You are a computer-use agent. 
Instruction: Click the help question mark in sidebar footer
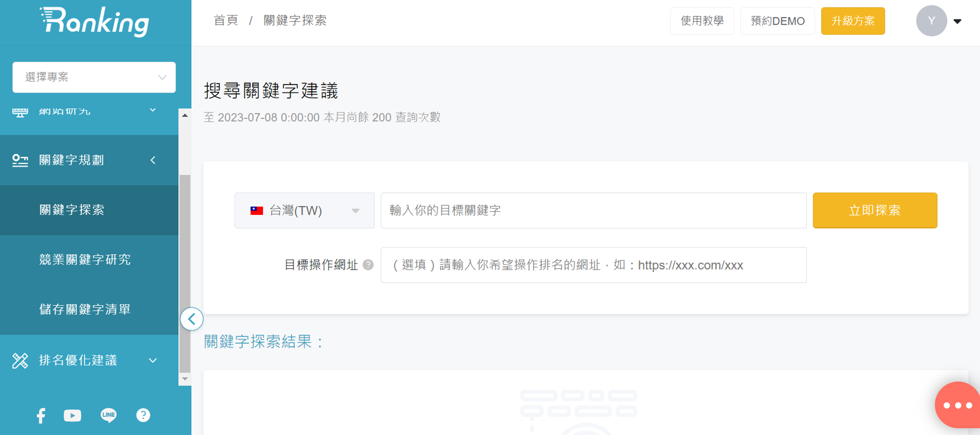point(143,415)
